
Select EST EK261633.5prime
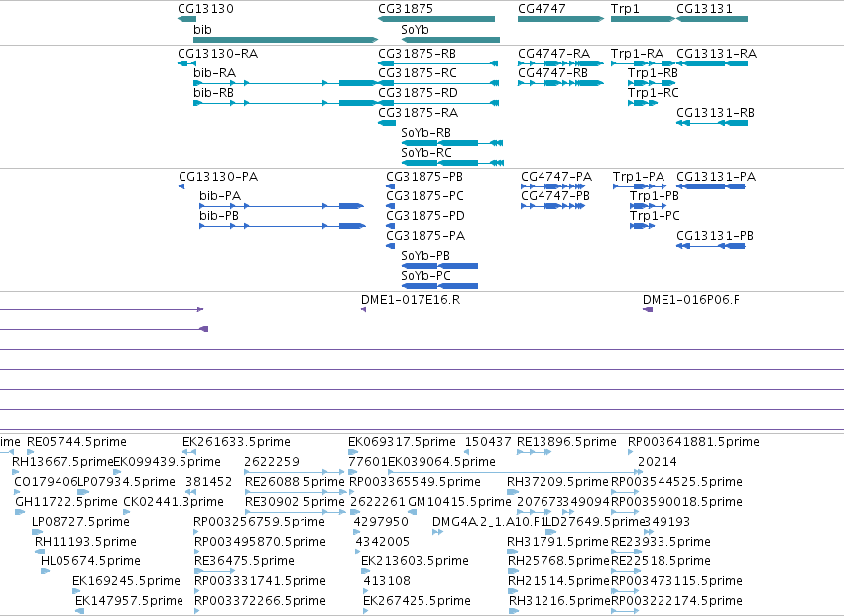pyautogui.click(x=236, y=442)
